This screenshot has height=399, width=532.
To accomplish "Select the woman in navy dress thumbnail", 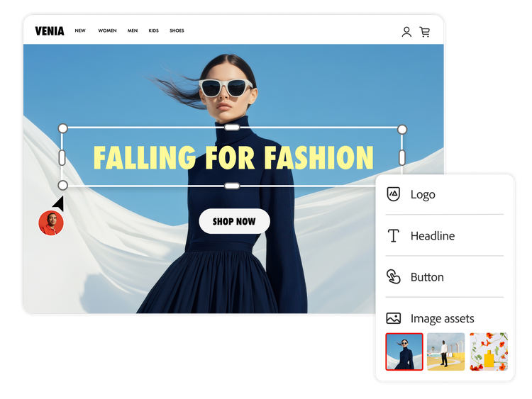I will pos(404,352).
